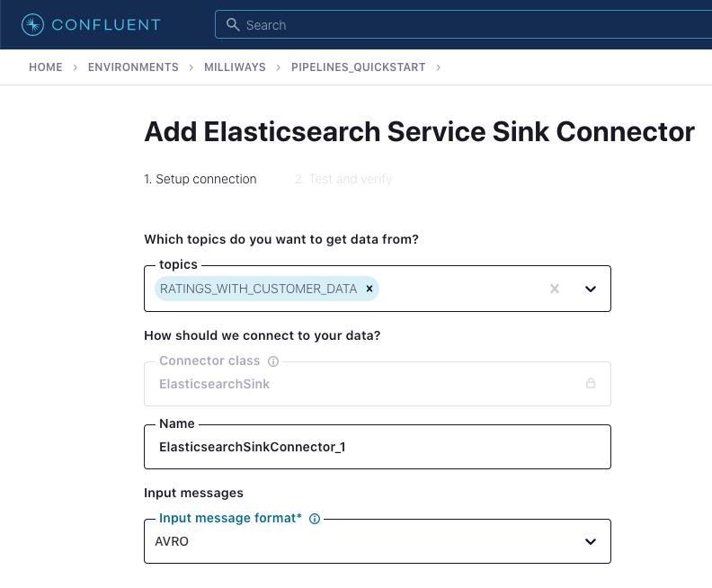Click 'How should we connect to your data?' heading
This screenshot has width=712, height=588.
tap(262, 335)
